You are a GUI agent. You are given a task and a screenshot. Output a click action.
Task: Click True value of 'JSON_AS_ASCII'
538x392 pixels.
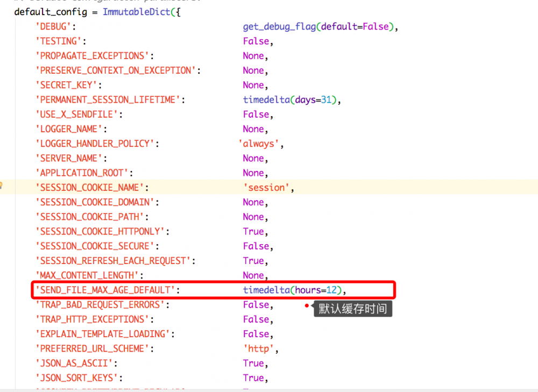[253, 363]
